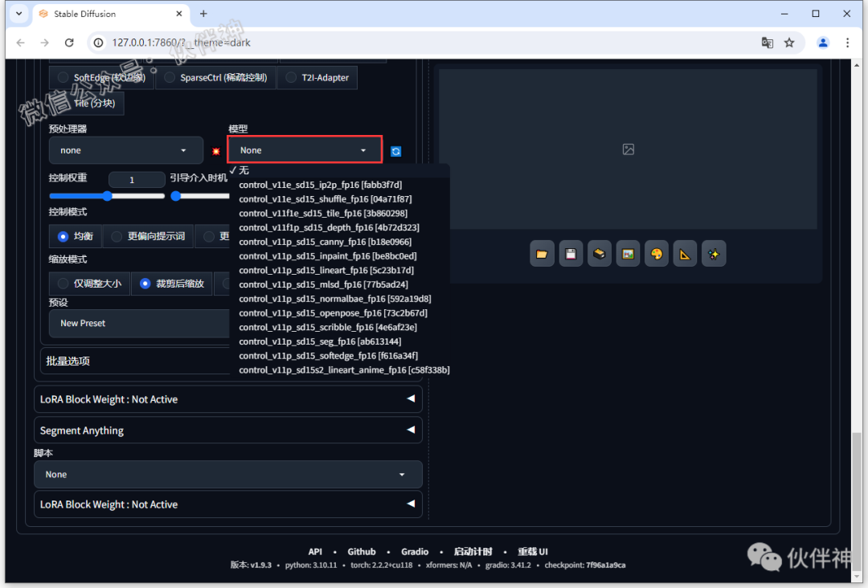Click the palette icon under the image preview
This screenshot has width=868, height=588.
[656, 253]
